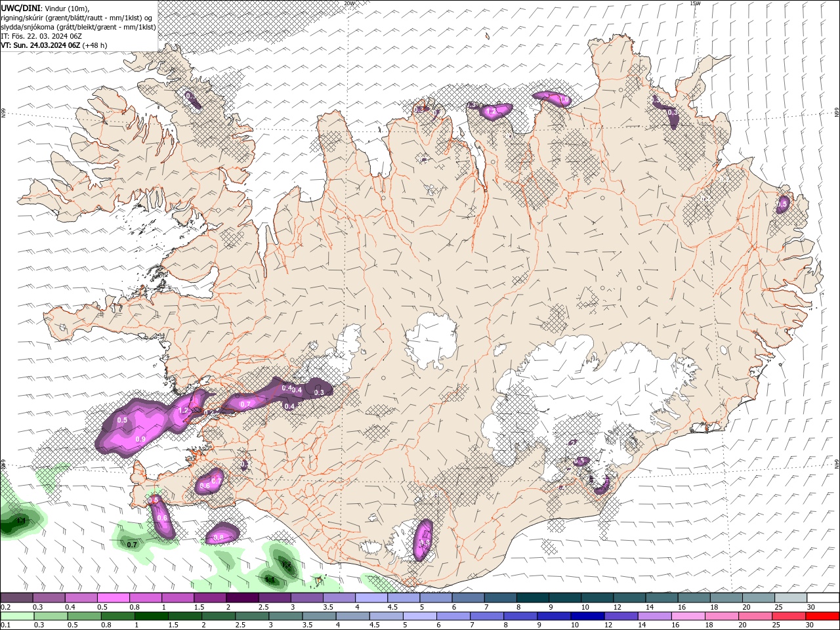The height and width of the screenshot is (630, 840).
Task: Click the bright pink 0.5 legend swatch
Action: coord(113,598)
